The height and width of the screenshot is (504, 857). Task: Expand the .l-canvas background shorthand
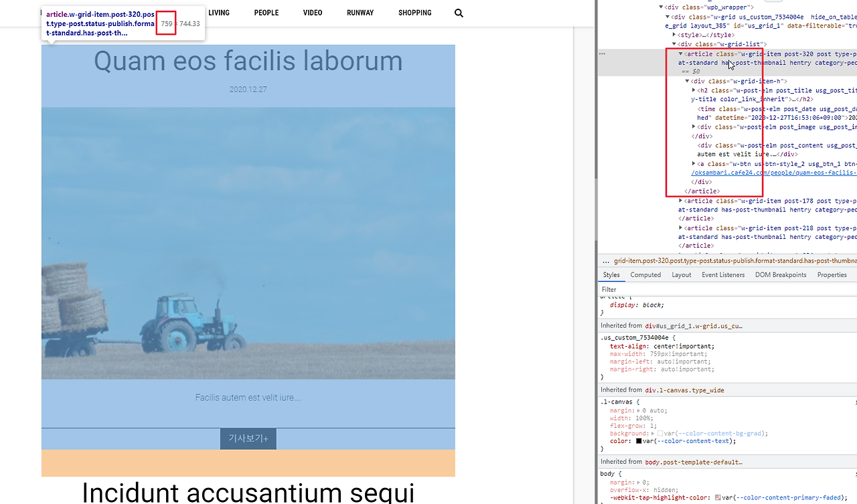pos(653,434)
